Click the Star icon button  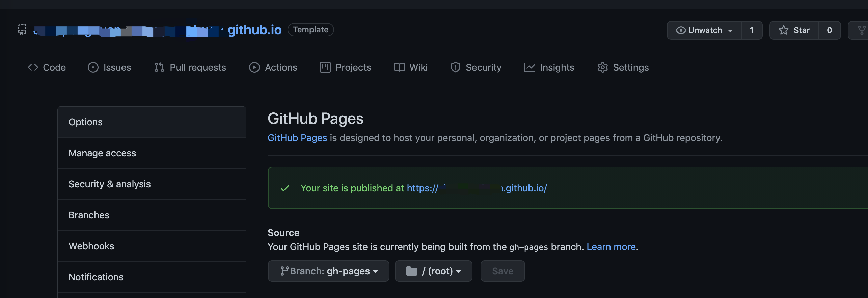pyautogui.click(x=783, y=30)
